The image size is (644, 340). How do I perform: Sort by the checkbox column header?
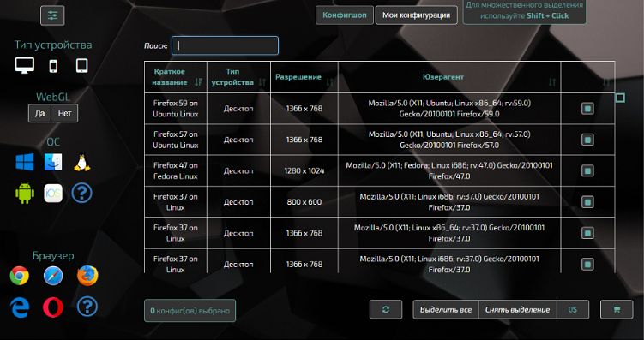pyautogui.click(x=587, y=77)
